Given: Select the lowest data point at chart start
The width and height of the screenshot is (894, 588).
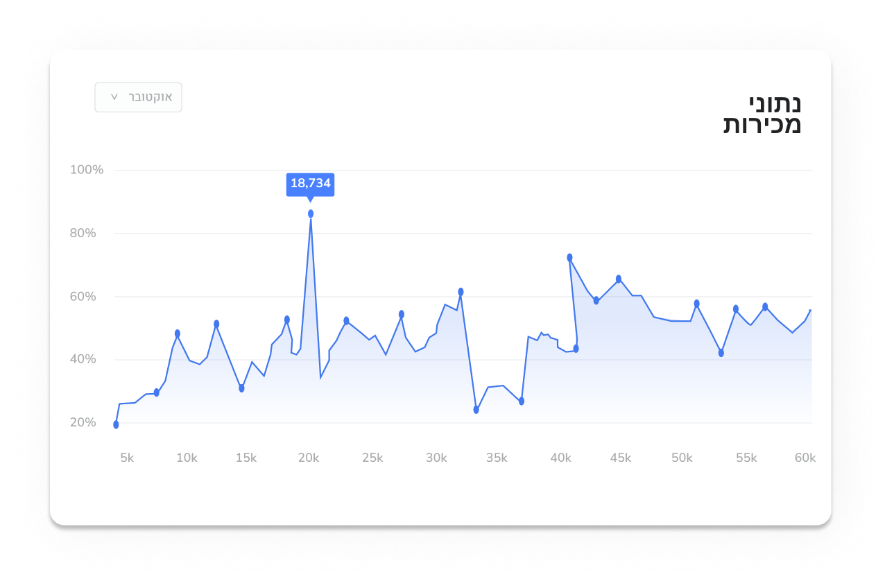Looking at the screenshot, I should tap(116, 424).
